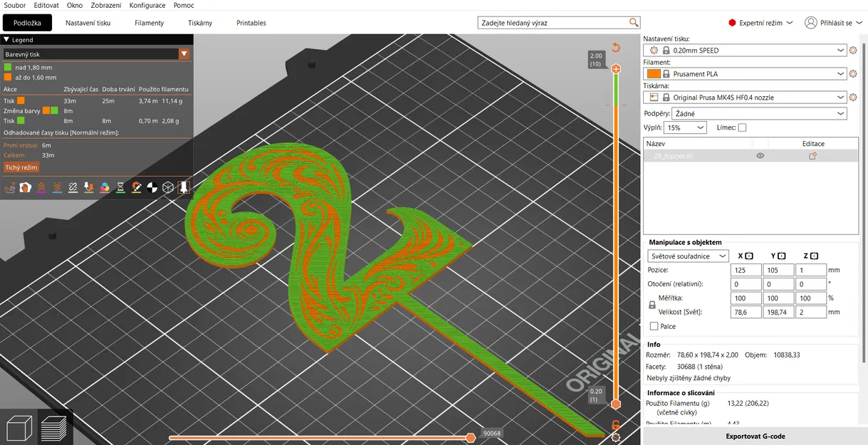Open print settings gear next to 0.20mm SPEED

(x=854, y=51)
